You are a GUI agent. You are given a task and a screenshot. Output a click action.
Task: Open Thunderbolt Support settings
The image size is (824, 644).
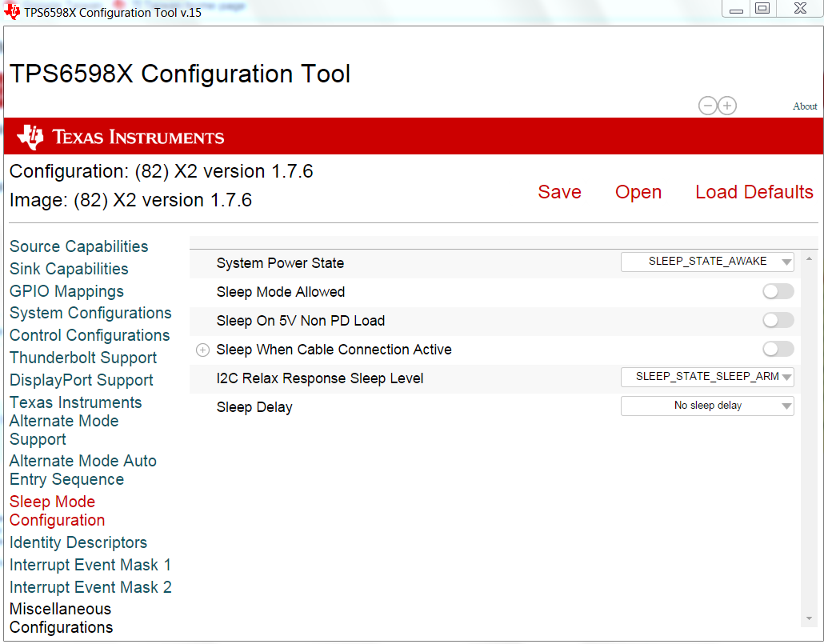[83, 358]
